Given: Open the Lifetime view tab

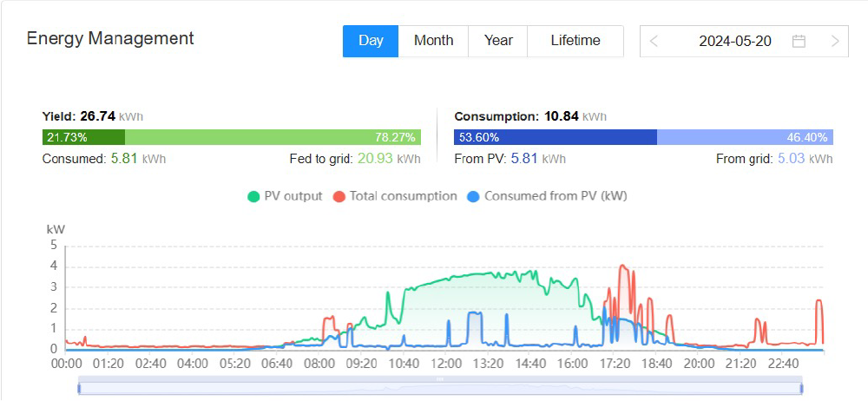Looking at the screenshot, I should click(575, 41).
